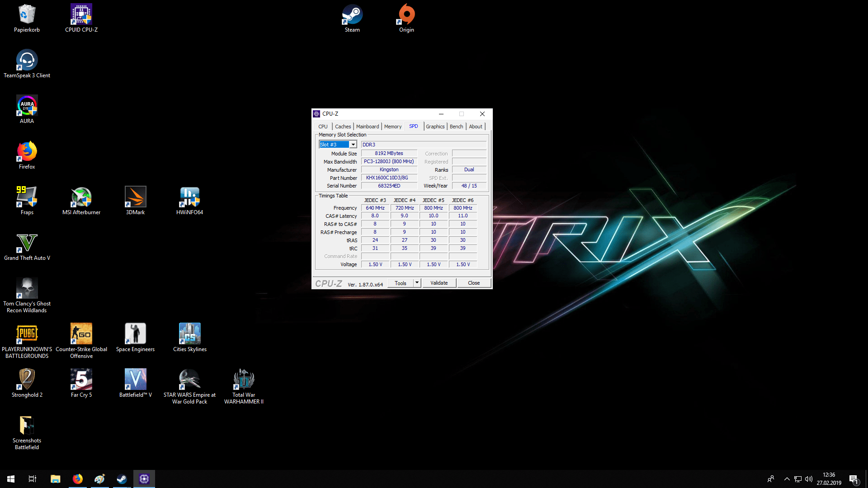
Task: Expand the Tools dropdown arrow
Action: [417, 283]
